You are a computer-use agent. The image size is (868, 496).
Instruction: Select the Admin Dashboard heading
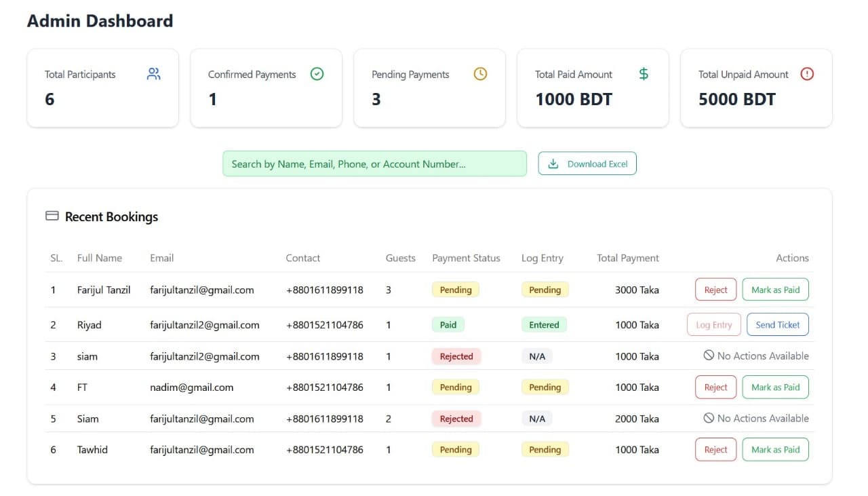tap(99, 20)
